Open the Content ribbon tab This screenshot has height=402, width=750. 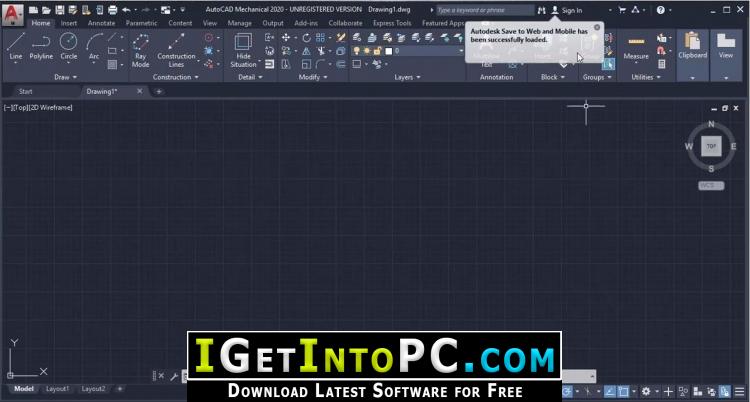pyautogui.click(x=180, y=23)
